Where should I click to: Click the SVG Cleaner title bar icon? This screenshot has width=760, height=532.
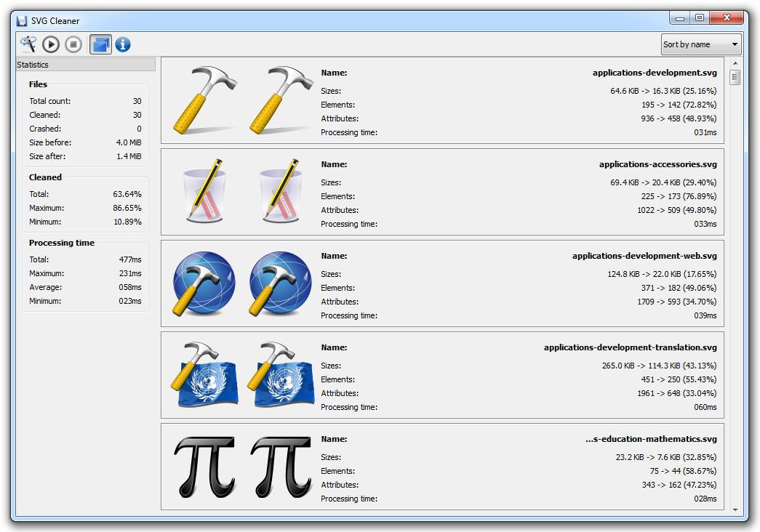[x=22, y=21]
